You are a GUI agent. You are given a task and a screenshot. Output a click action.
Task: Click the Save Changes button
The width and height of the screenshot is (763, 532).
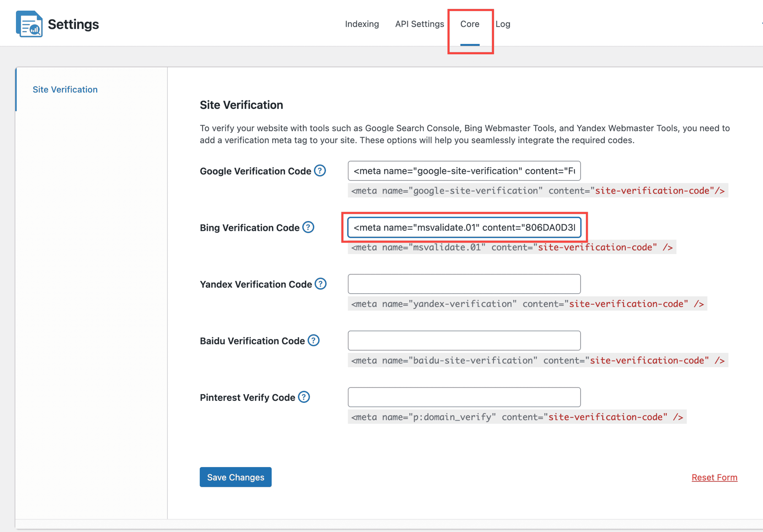click(x=236, y=477)
